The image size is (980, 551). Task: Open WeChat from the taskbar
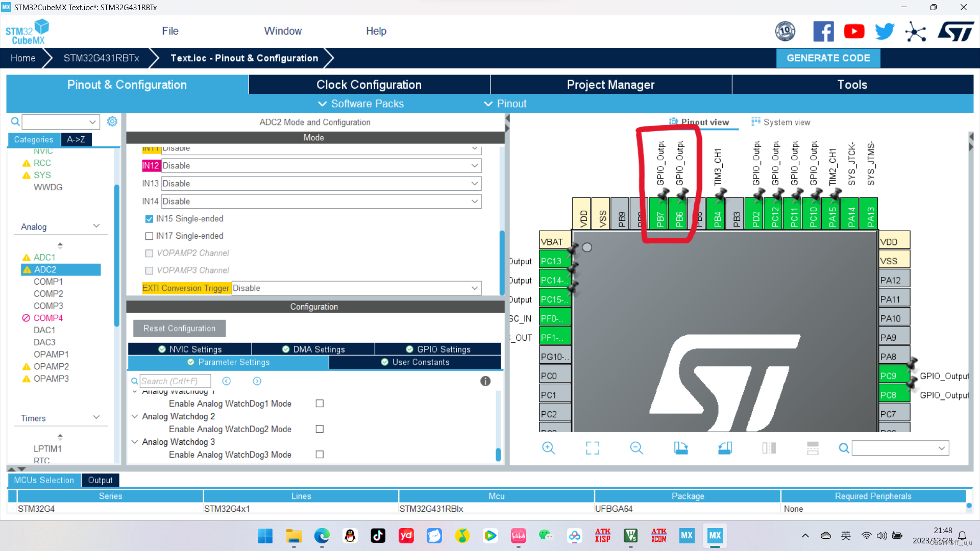546,535
